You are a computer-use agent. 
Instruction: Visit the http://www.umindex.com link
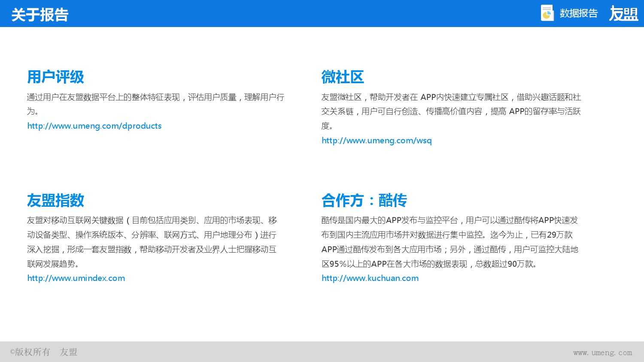pos(76,278)
